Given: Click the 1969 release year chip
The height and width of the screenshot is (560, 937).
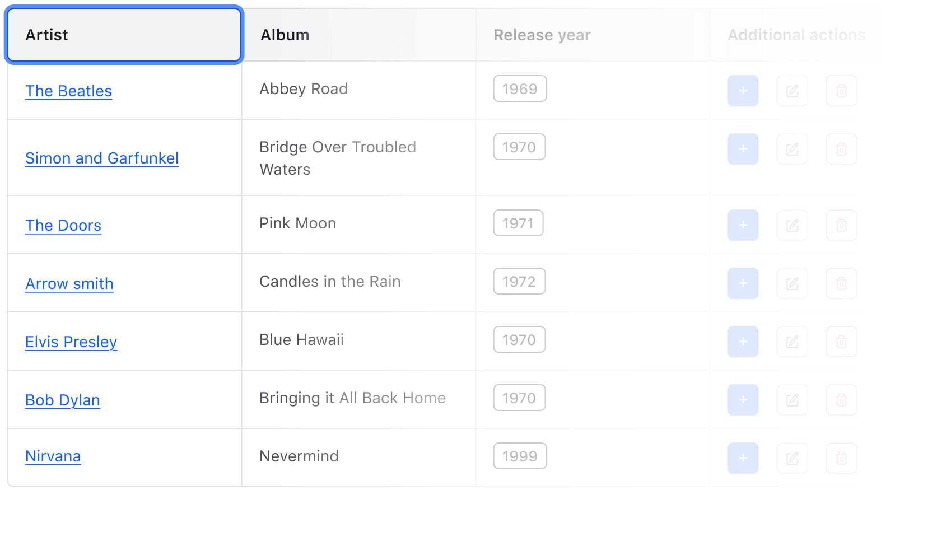Looking at the screenshot, I should (520, 88).
